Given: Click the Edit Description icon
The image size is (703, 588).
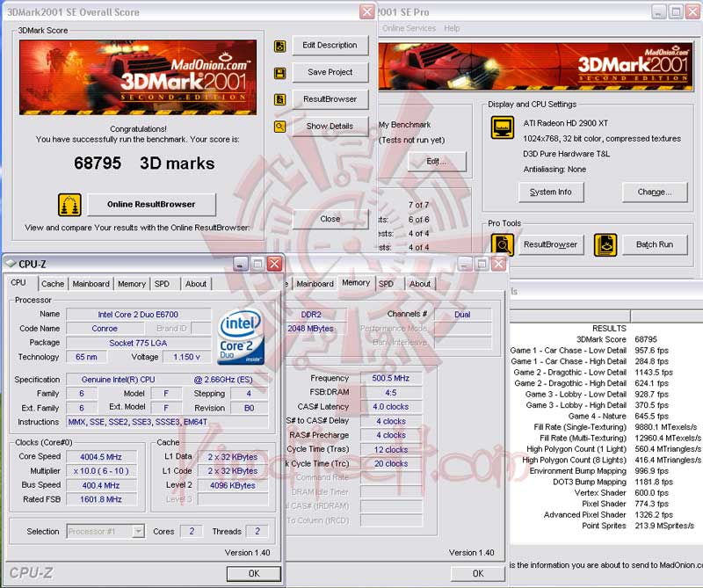Looking at the screenshot, I should [x=279, y=46].
